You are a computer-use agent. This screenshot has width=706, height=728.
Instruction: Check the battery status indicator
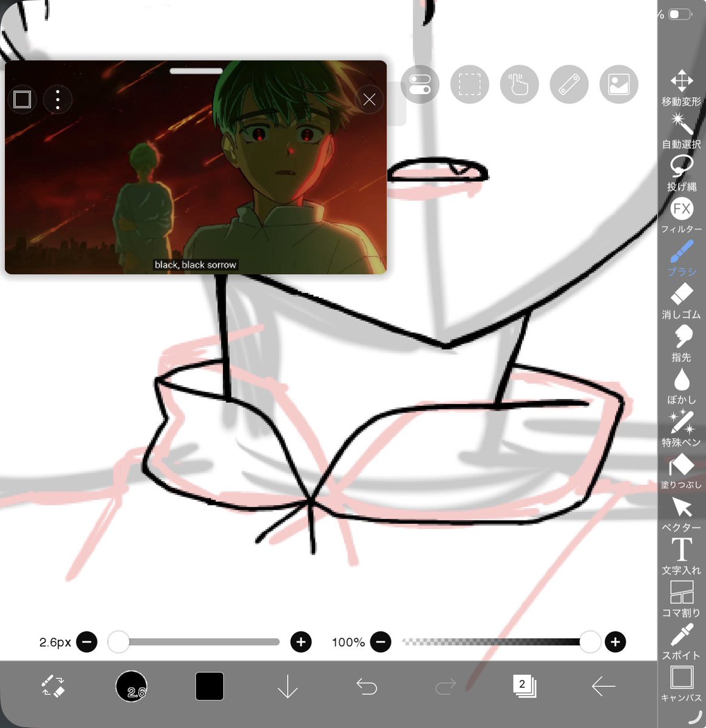click(680, 15)
